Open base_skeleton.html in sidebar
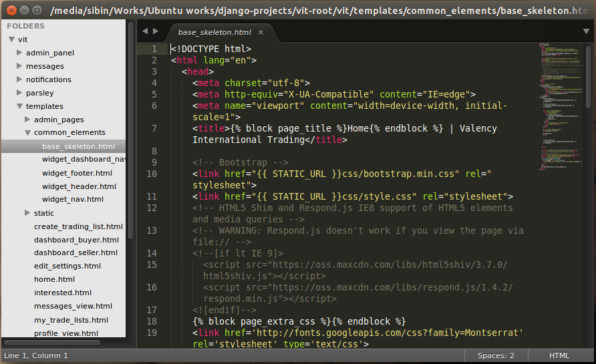 78,146
